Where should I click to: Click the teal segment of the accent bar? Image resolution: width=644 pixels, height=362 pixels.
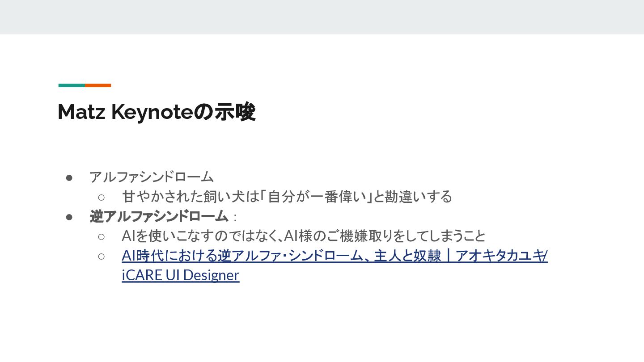point(72,85)
